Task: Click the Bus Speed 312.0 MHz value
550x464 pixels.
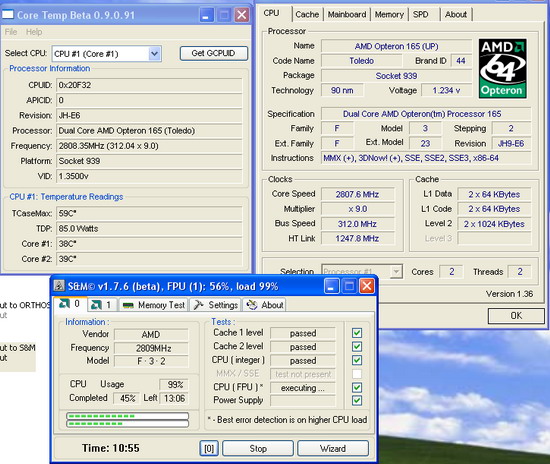Action: 357,224
